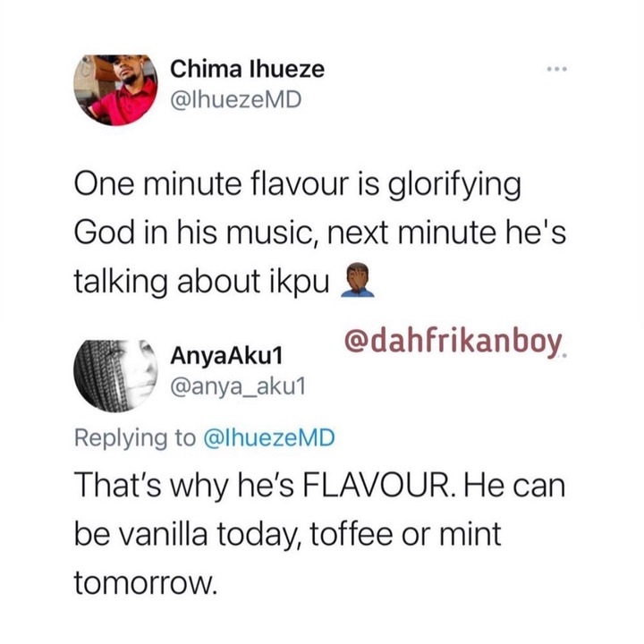
Task: Click the word 'toffee' in the reply
Action: click(352, 533)
